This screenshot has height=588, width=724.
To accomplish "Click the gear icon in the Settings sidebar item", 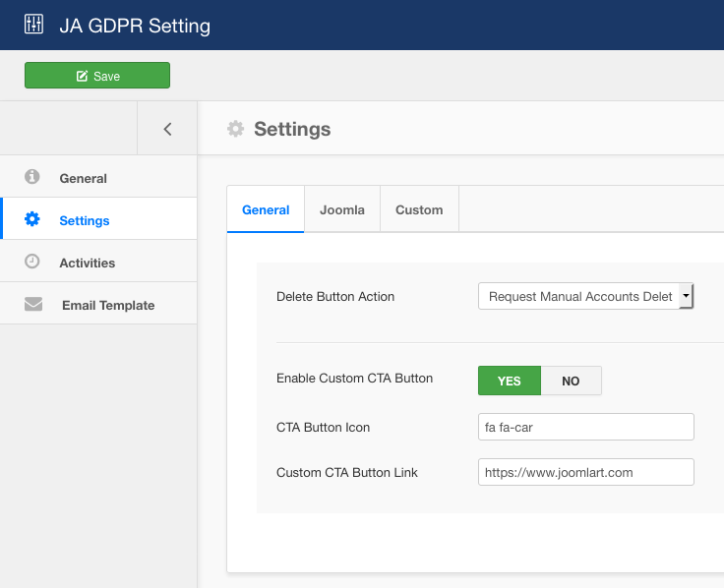I will (x=32, y=219).
